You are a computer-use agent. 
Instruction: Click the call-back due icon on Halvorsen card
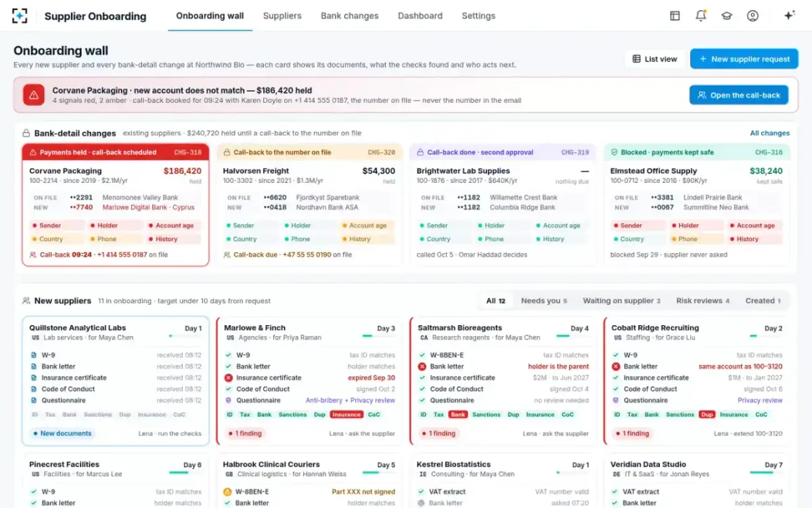tap(227, 255)
